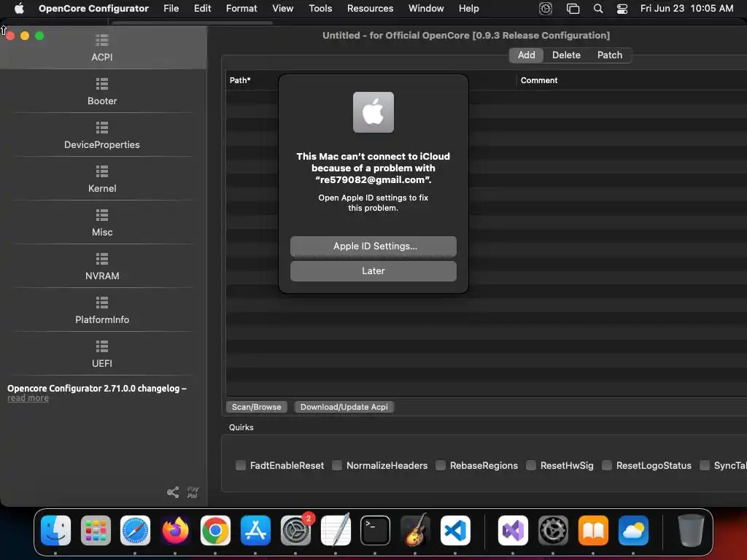Viewport: 747px width, 560px height.
Task: Select the DeviceProperties sidebar icon
Action: pyautogui.click(x=102, y=128)
